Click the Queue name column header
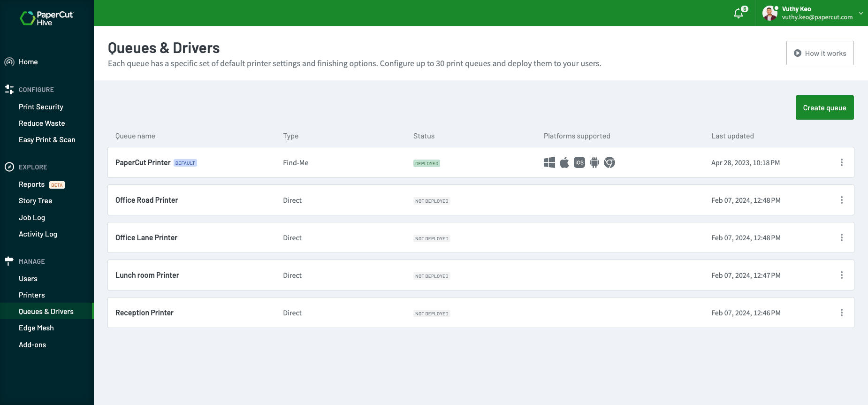This screenshot has height=405, width=868. [x=135, y=136]
